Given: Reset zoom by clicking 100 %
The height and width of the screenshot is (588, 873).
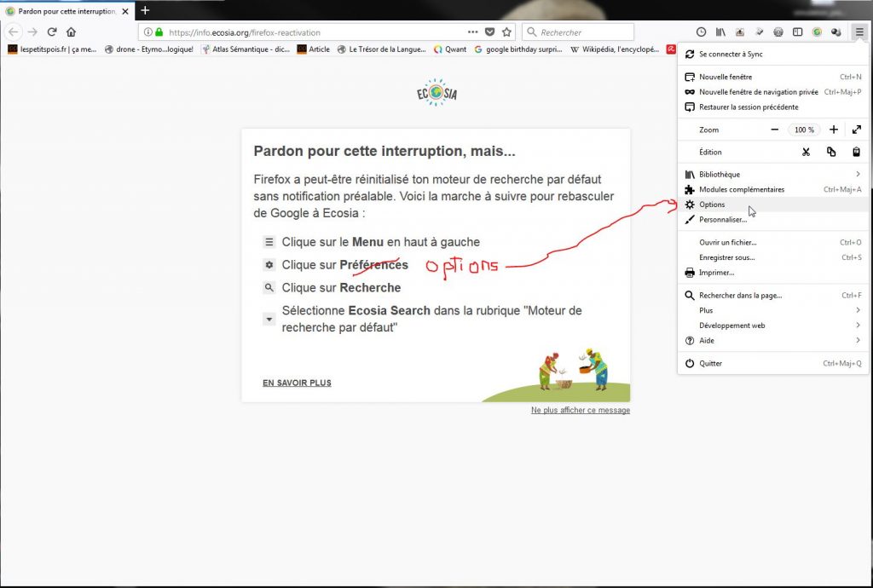Looking at the screenshot, I should pos(804,130).
